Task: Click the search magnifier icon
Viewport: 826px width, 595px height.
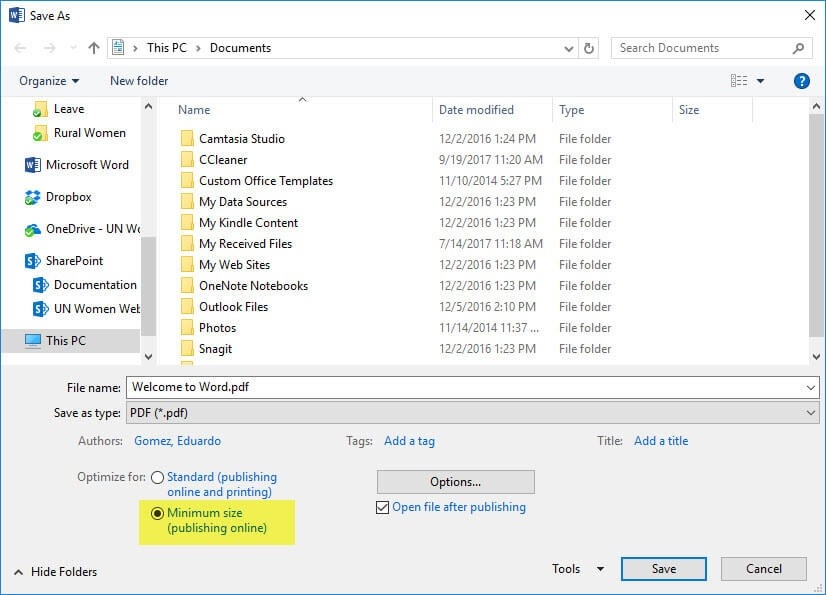Action: tap(798, 48)
